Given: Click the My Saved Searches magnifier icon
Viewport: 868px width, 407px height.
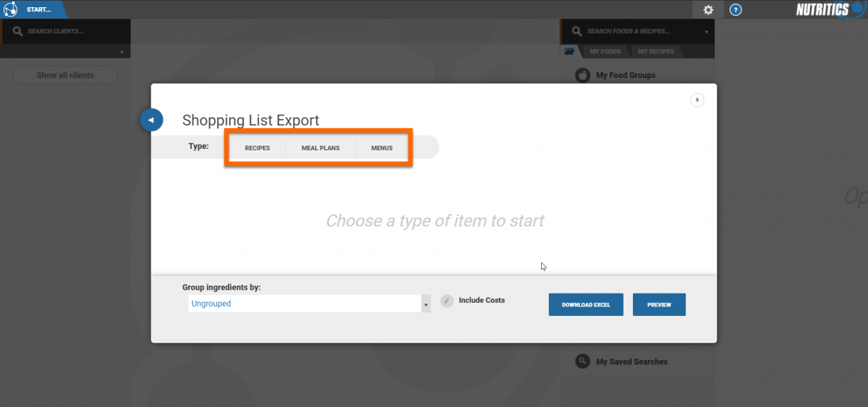Looking at the screenshot, I should [x=582, y=361].
